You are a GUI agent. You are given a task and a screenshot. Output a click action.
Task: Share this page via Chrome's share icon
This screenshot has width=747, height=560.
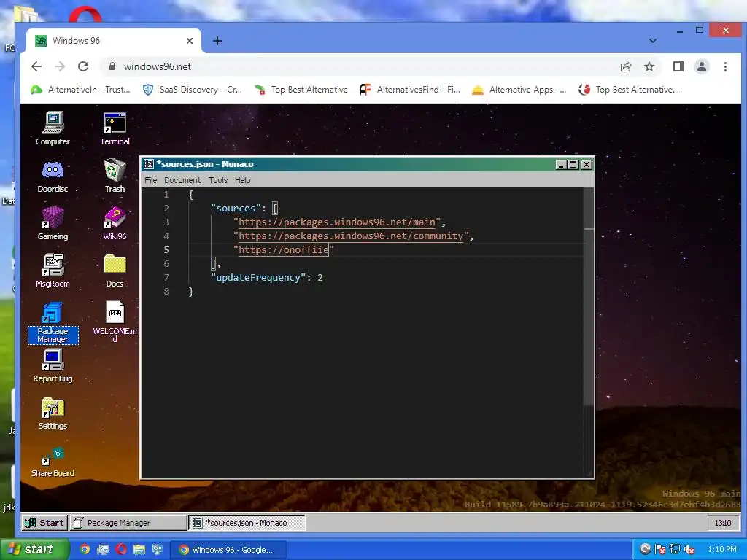(x=626, y=66)
